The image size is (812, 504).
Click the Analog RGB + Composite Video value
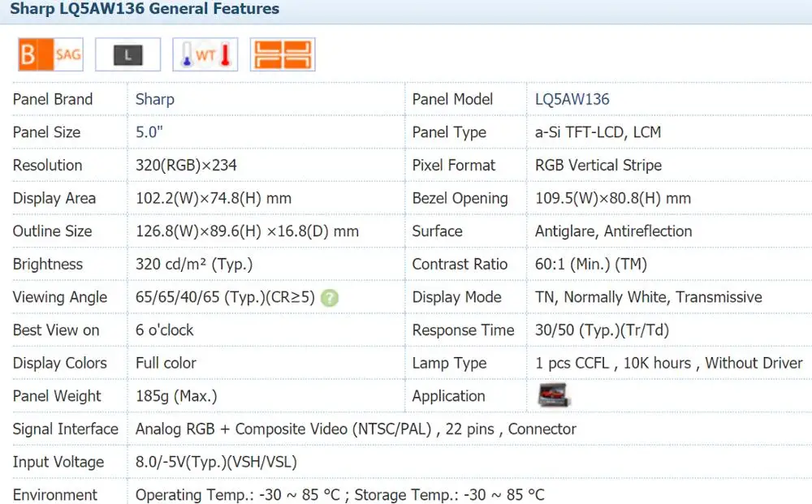coord(356,429)
